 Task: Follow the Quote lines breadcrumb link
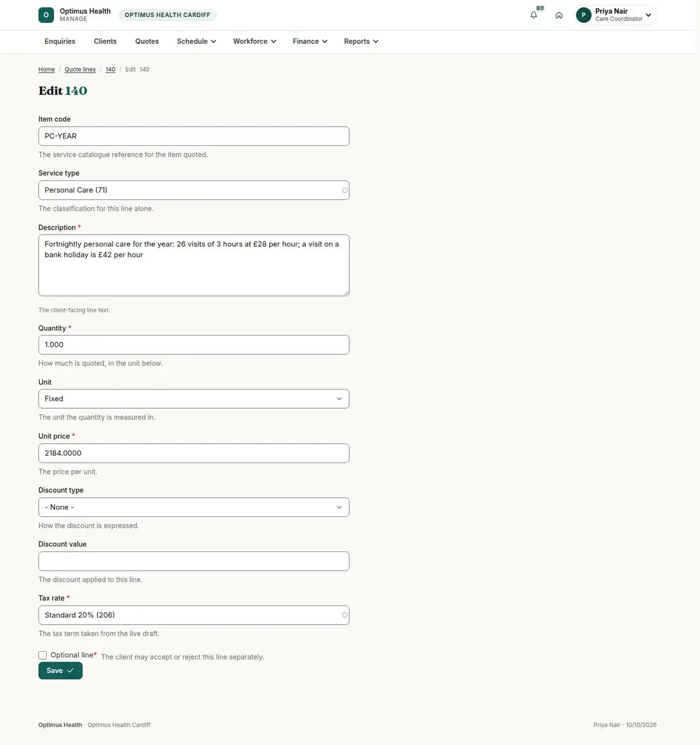coord(80,69)
